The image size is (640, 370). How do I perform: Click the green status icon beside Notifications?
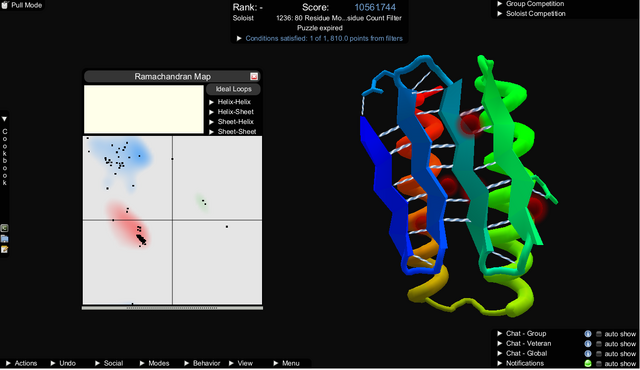tap(588, 363)
